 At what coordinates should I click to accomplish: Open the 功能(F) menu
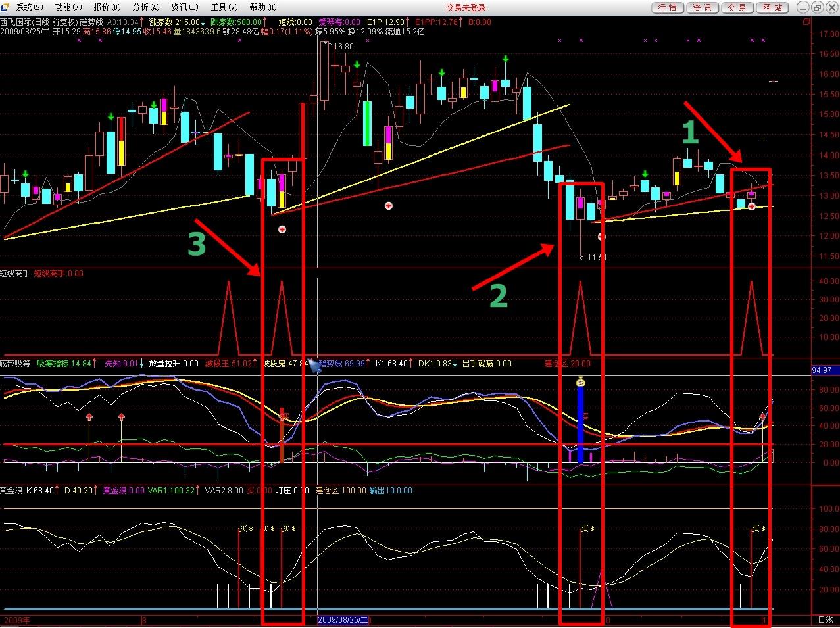pyautogui.click(x=68, y=7)
